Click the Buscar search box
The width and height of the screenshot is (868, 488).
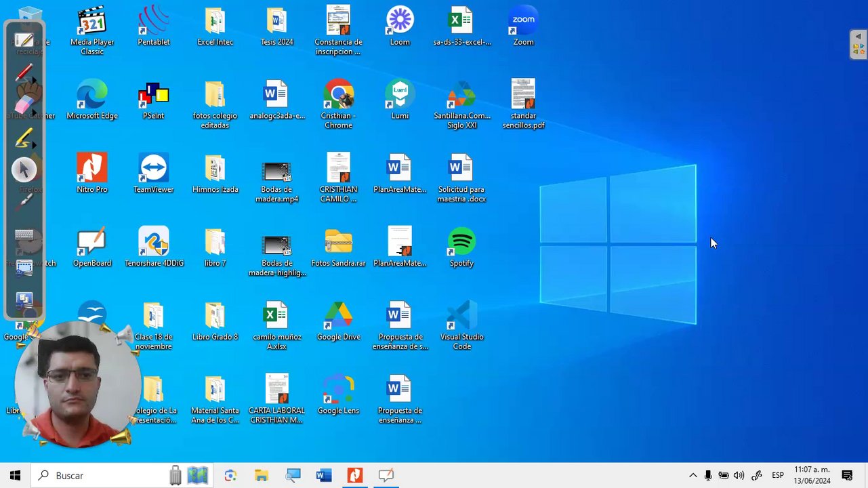[102, 476]
